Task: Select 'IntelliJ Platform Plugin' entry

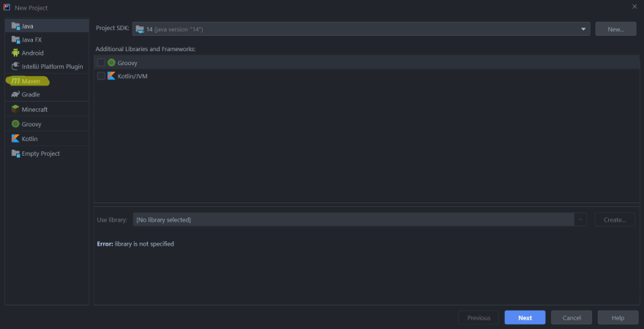Action: click(x=52, y=67)
